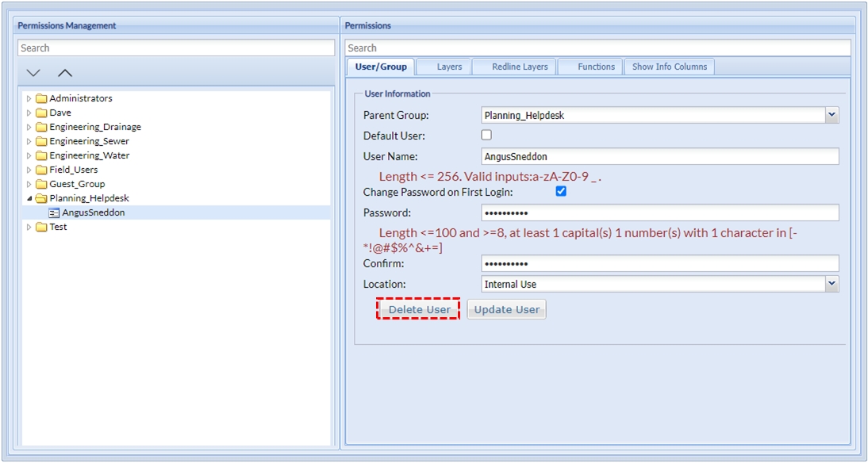Enable the Default User checkbox
Screen dimensions: 868x463
coord(486,136)
